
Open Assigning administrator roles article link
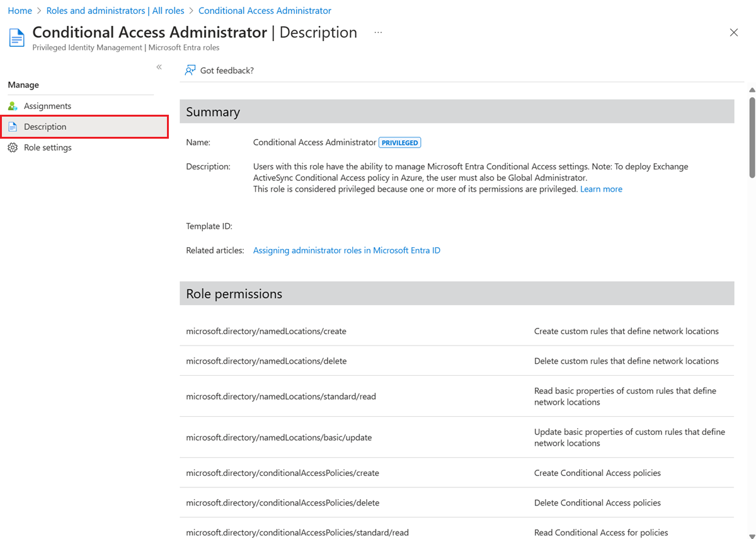coord(346,250)
